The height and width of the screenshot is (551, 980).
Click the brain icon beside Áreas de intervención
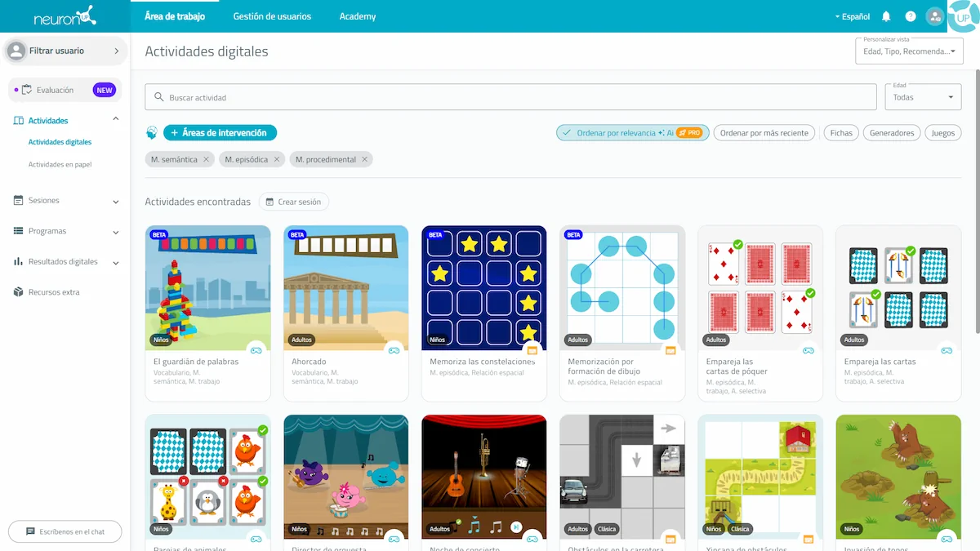(152, 132)
